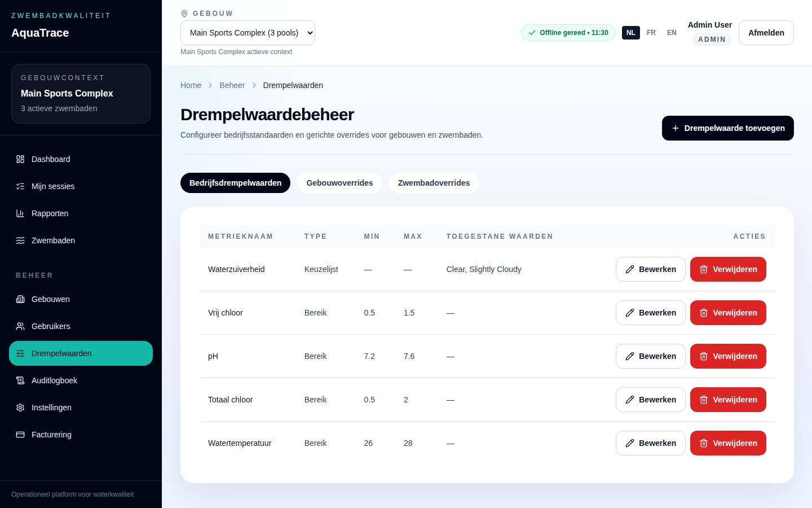Navigate to Gebouwen in Beheer section
This screenshot has height=508, width=812.
[x=81, y=299]
